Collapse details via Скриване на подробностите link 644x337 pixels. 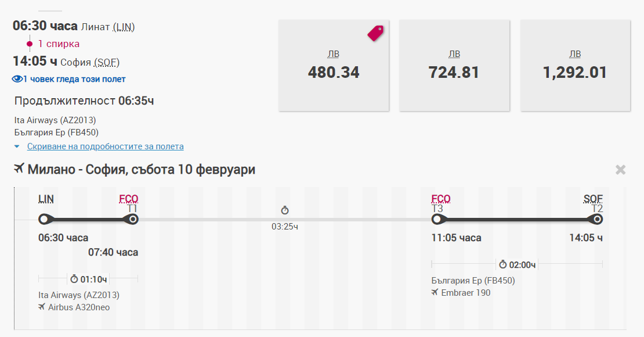(105, 146)
